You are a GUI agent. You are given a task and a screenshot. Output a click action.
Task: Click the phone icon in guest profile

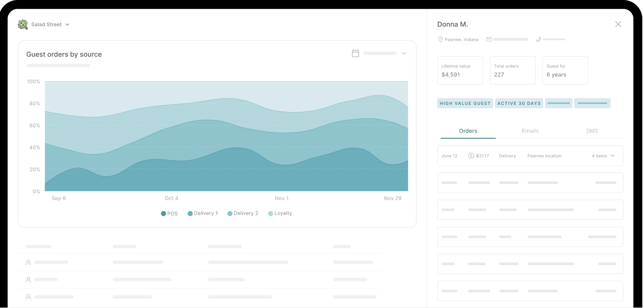tap(539, 39)
